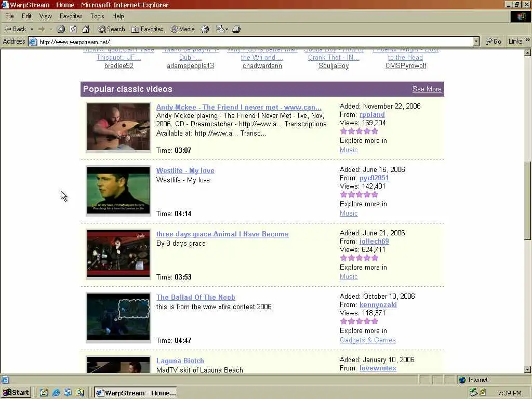Open History toolbar icon
This screenshot has width=532, height=399.
205,29
